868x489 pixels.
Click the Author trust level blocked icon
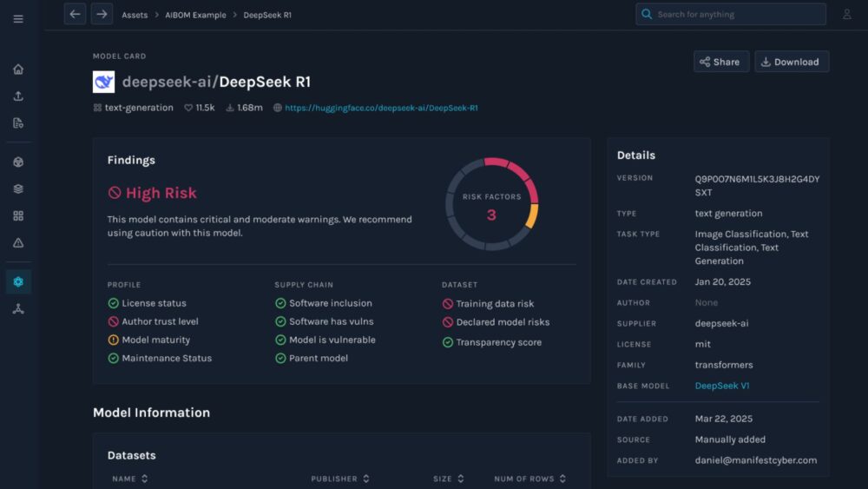[114, 321]
